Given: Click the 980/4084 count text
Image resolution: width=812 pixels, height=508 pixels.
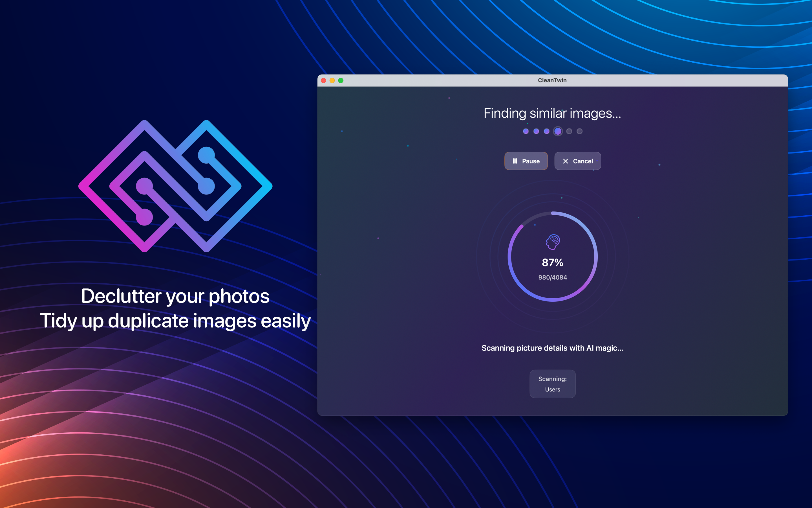Looking at the screenshot, I should [x=553, y=277].
